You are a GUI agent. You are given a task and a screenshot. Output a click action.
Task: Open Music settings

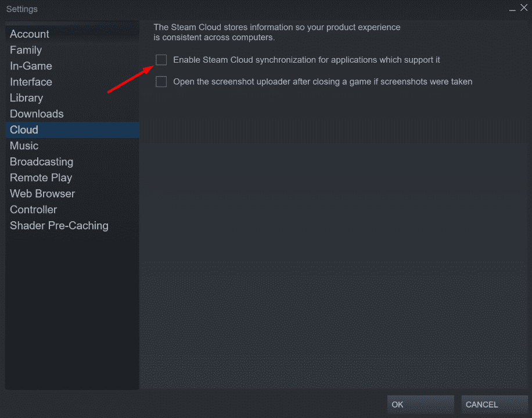pyautogui.click(x=24, y=146)
